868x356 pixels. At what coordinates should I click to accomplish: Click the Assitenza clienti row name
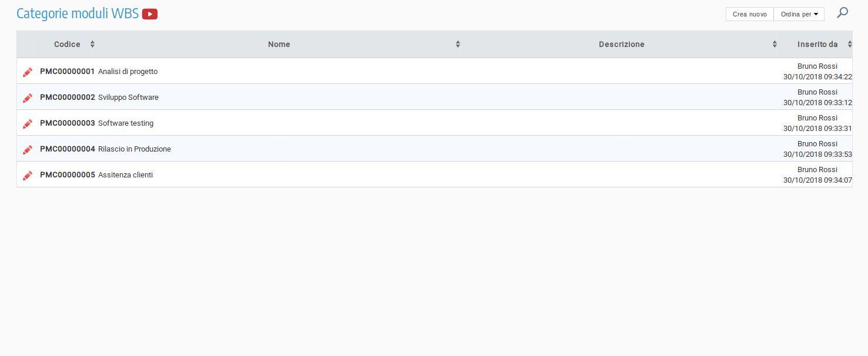tap(125, 175)
